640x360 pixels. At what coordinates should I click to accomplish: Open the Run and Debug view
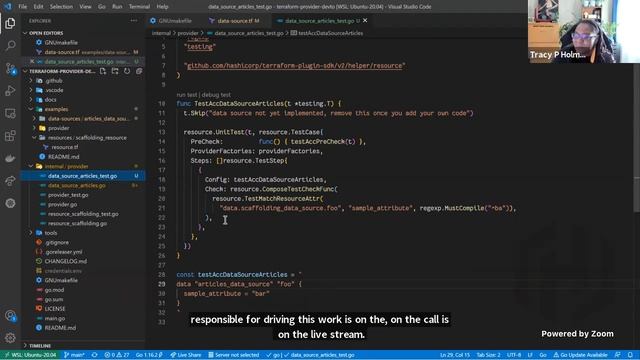pyautogui.click(x=10, y=91)
